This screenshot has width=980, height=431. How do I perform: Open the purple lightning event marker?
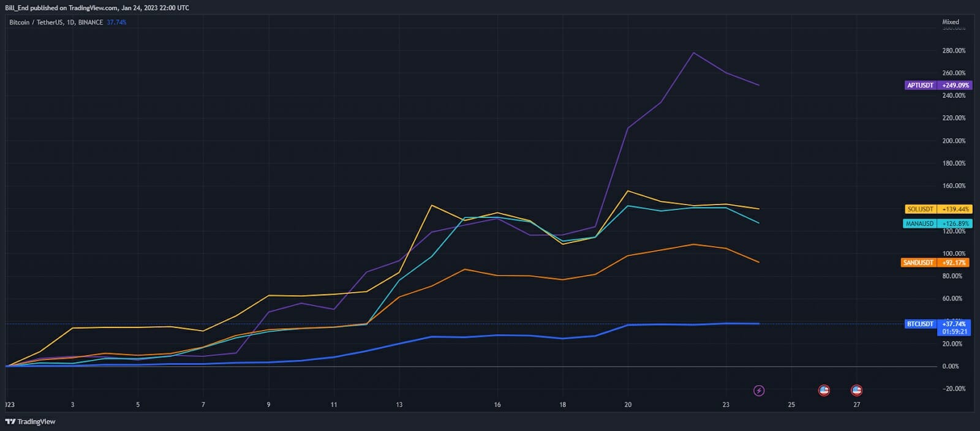(x=759, y=391)
